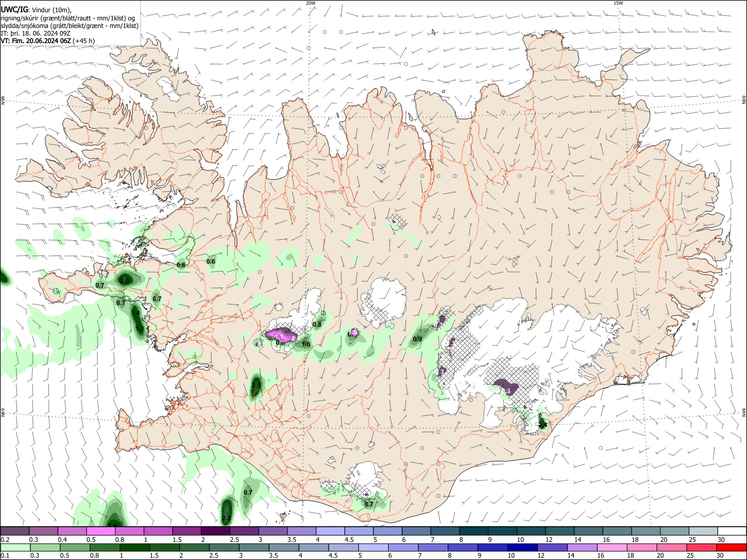Select the grey-blue 4 swatch, bottom legend row
Viewport: 747px width, 560px height.
pos(313,547)
